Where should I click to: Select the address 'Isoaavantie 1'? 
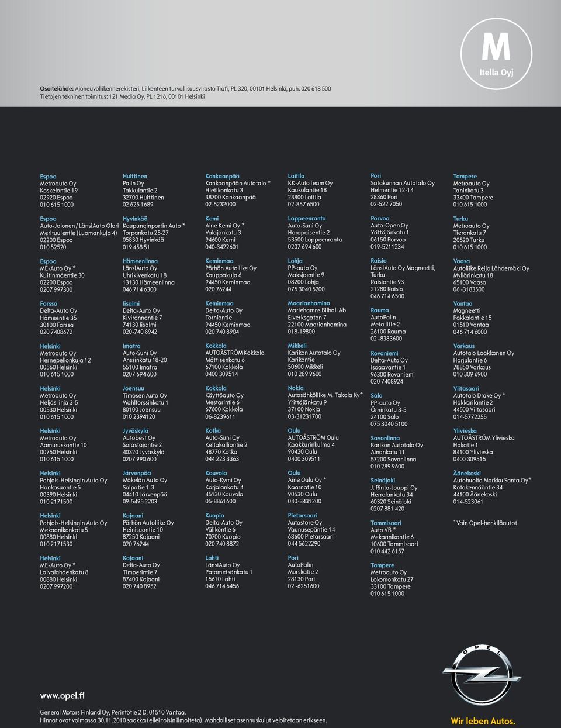coord(388,368)
